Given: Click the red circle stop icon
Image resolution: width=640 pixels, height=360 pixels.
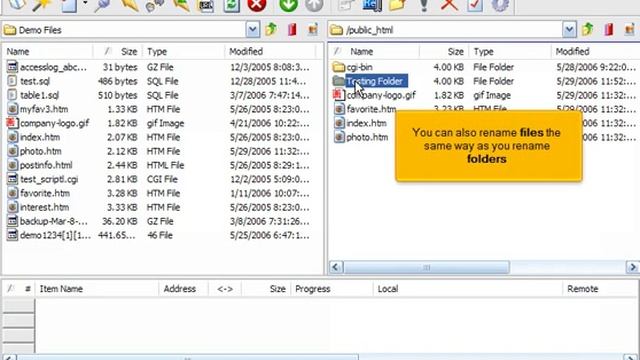Looking at the screenshot, I should click(x=257, y=5).
